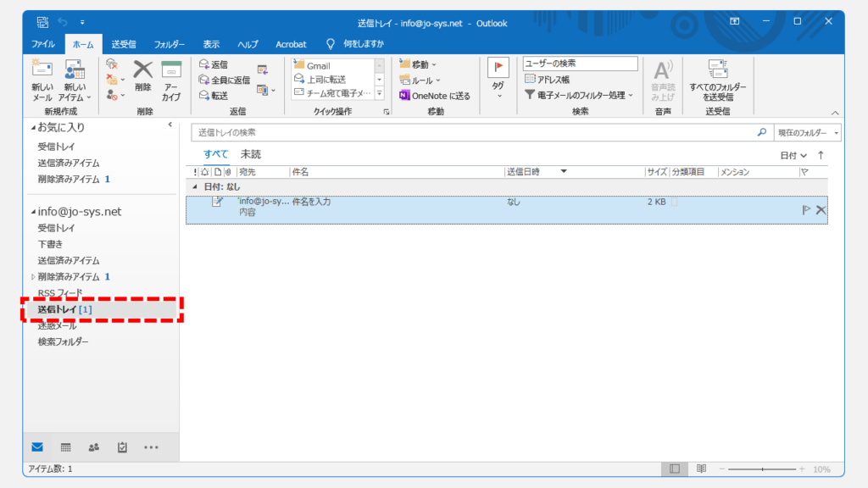Click the 転送 forward button
The height and width of the screenshot is (488, 868).
click(x=214, y=95)
